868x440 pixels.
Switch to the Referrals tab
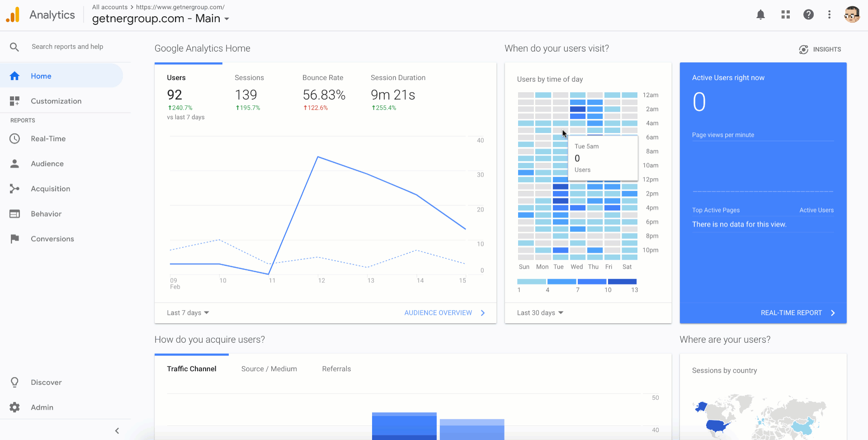coord(336,369)
